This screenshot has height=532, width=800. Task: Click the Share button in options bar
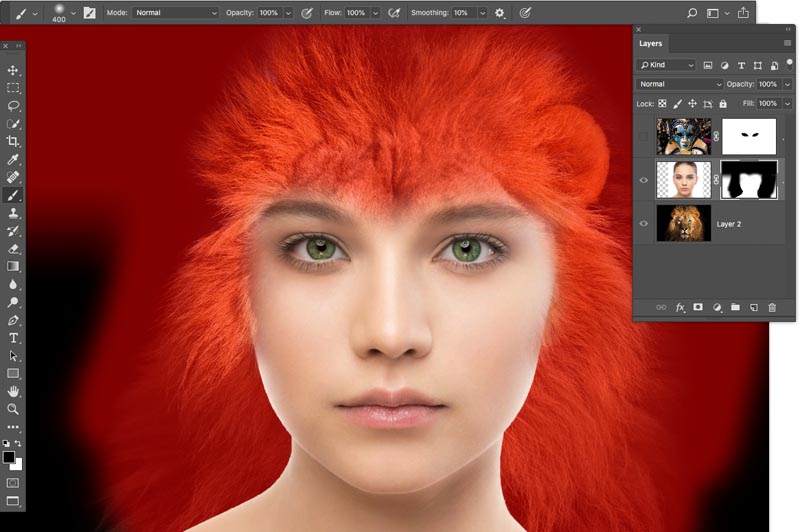[x=743, y=13]
